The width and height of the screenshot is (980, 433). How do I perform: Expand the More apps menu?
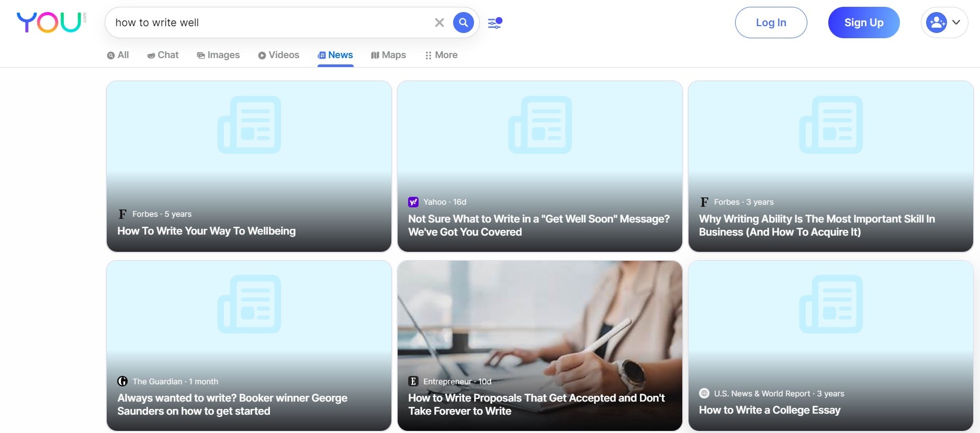tap(441, 55)
